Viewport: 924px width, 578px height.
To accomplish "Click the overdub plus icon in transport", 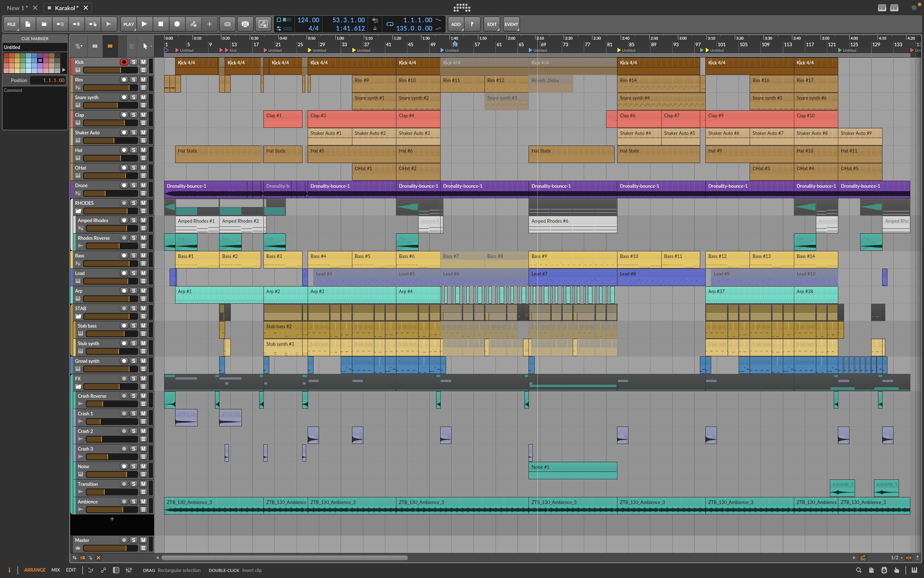I will click(x=209, y=24).
